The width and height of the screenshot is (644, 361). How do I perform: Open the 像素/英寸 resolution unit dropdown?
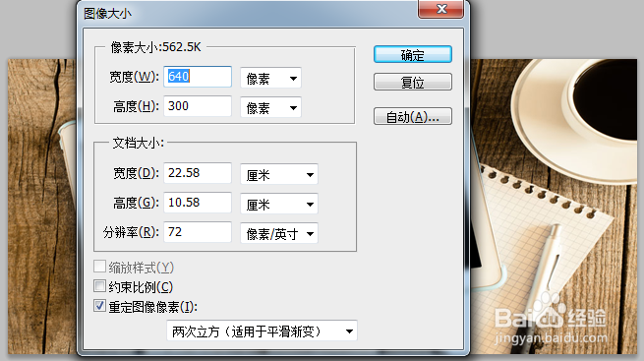tap(279, 233)
